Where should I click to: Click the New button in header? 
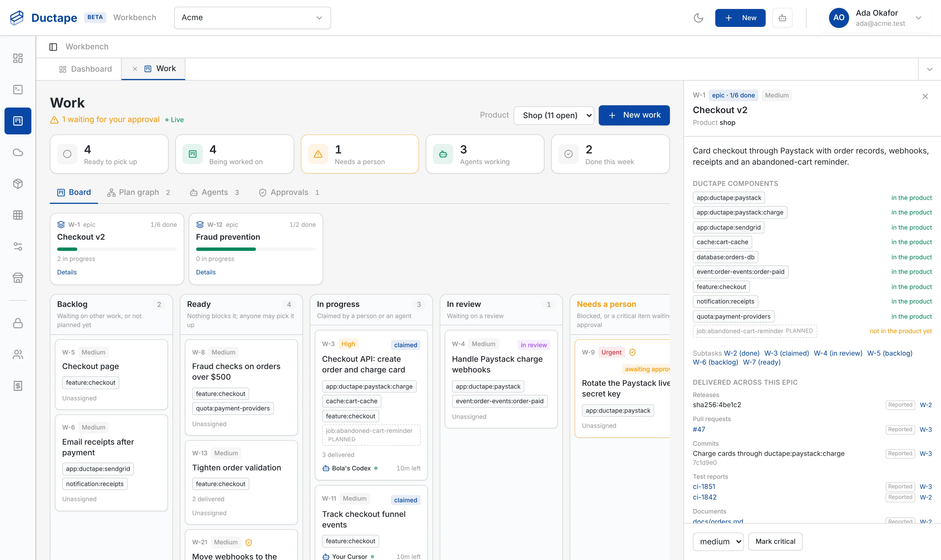(740, 18)
